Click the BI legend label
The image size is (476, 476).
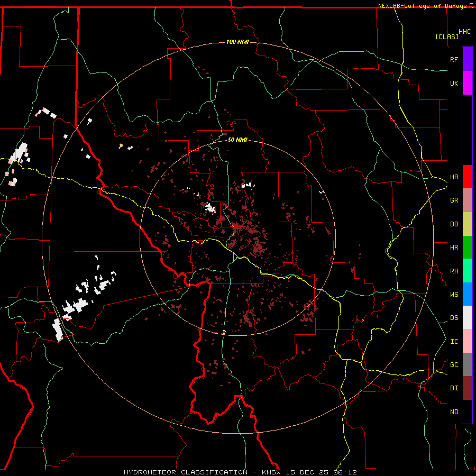(x=454, y=388)
